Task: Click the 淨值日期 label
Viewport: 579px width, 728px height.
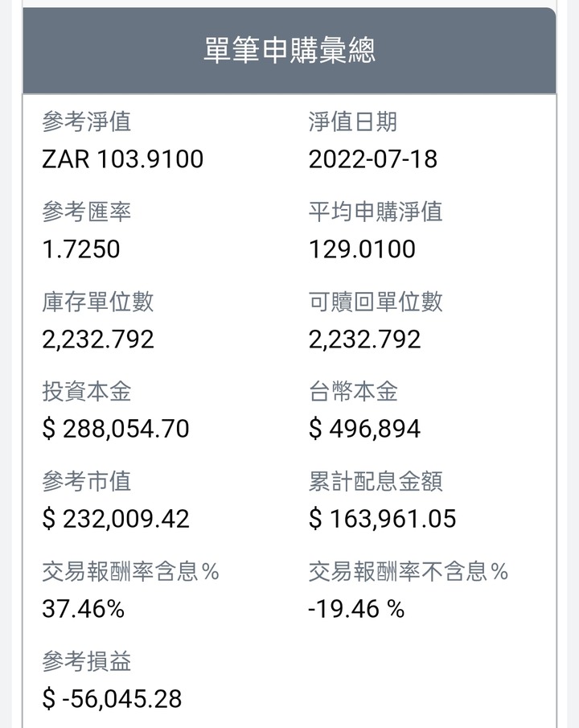Action: pos(352,121)
